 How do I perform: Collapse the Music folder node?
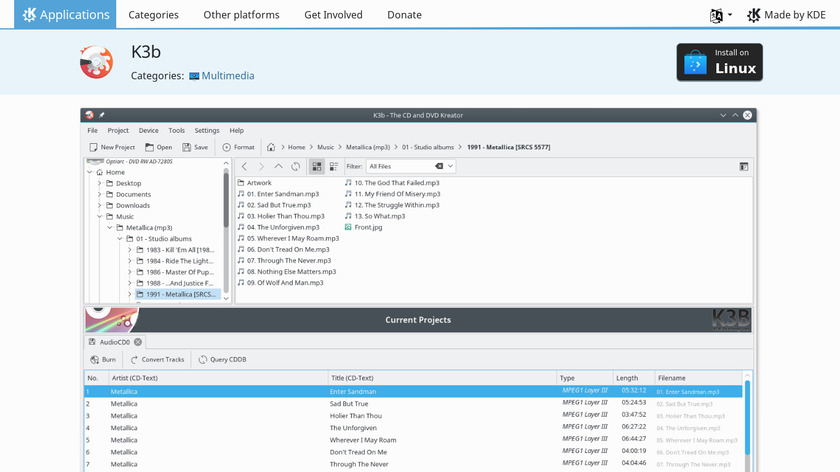coord(100,216)
